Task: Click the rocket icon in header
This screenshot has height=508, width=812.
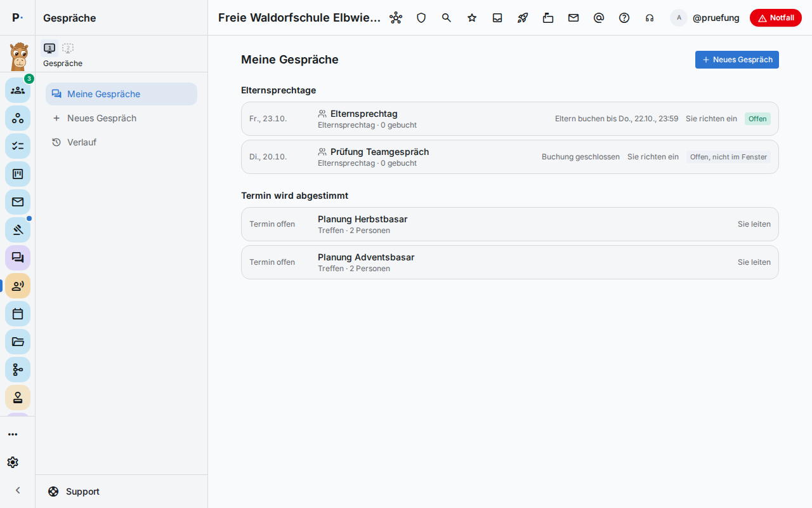Action: (x=523, y=18)
